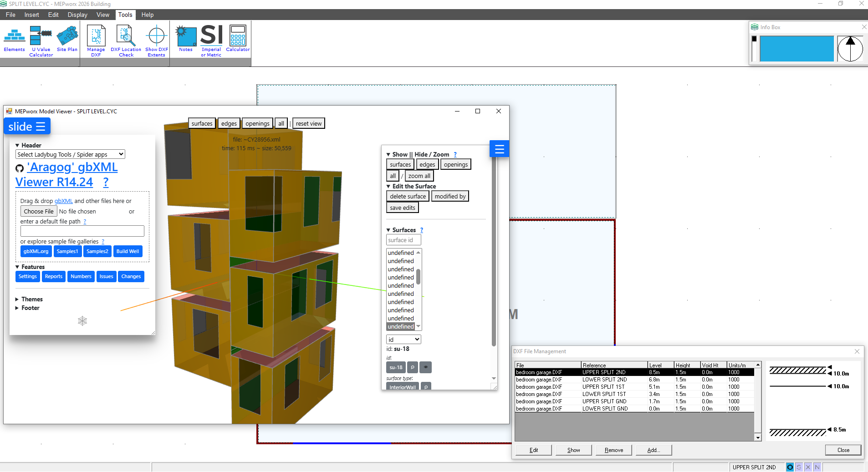Image resolution: width=868 pixels, height=472 pixels.
Task: Click the delete surface button
Action: tap(408, 196)
